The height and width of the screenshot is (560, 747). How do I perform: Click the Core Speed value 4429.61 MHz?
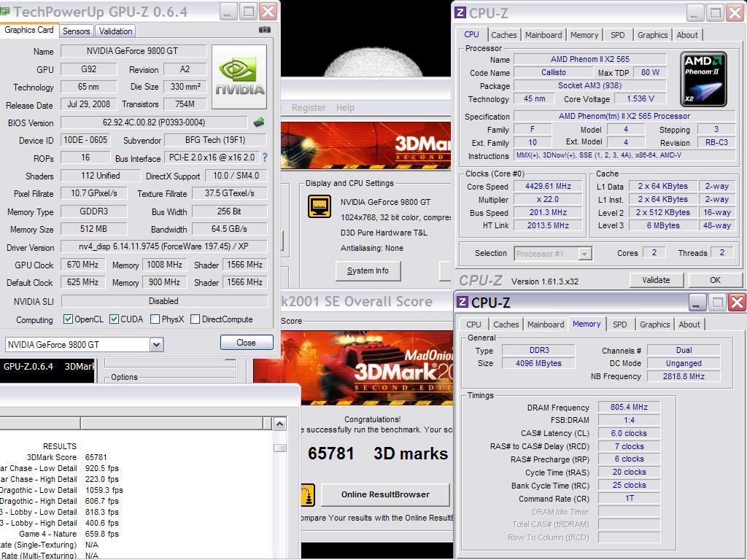click(548, 186)
